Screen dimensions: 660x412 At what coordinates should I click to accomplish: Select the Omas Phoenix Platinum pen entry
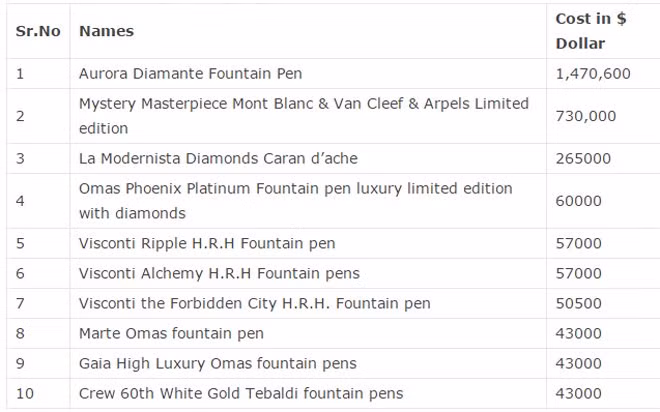[x=295, y=200]
